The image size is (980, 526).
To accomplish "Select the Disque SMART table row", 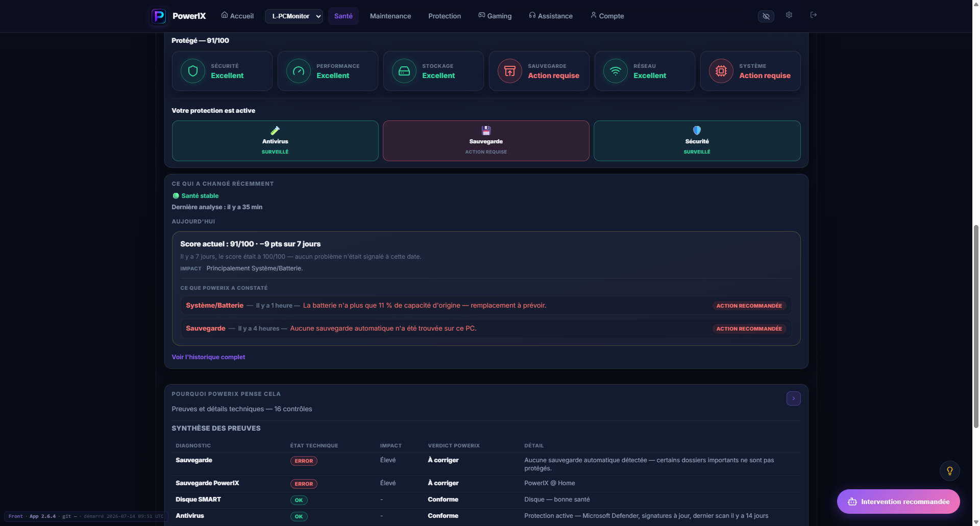I will click(486, 500).
